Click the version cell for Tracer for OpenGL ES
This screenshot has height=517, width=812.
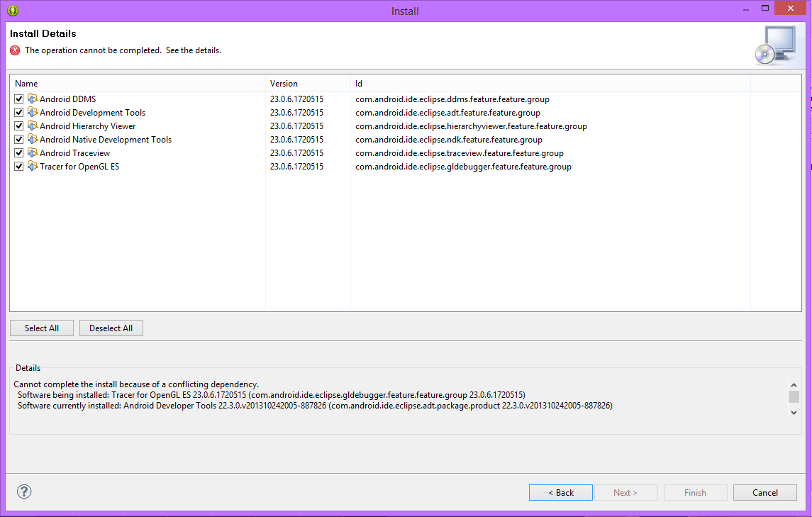(296, 166)
